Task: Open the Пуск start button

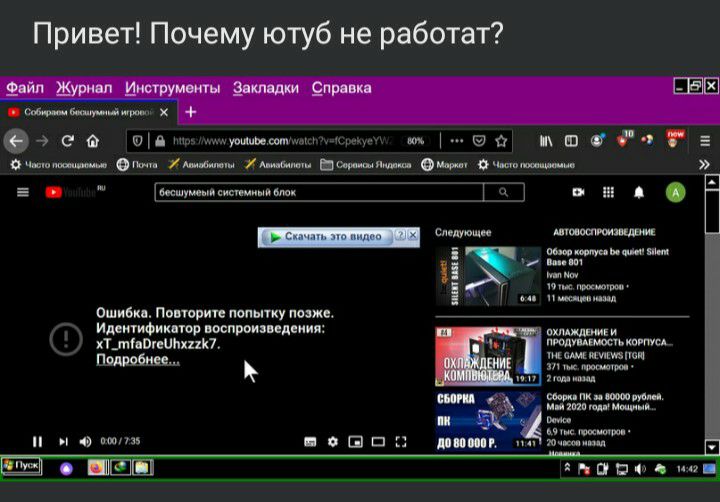Action: tap(22, 466)
